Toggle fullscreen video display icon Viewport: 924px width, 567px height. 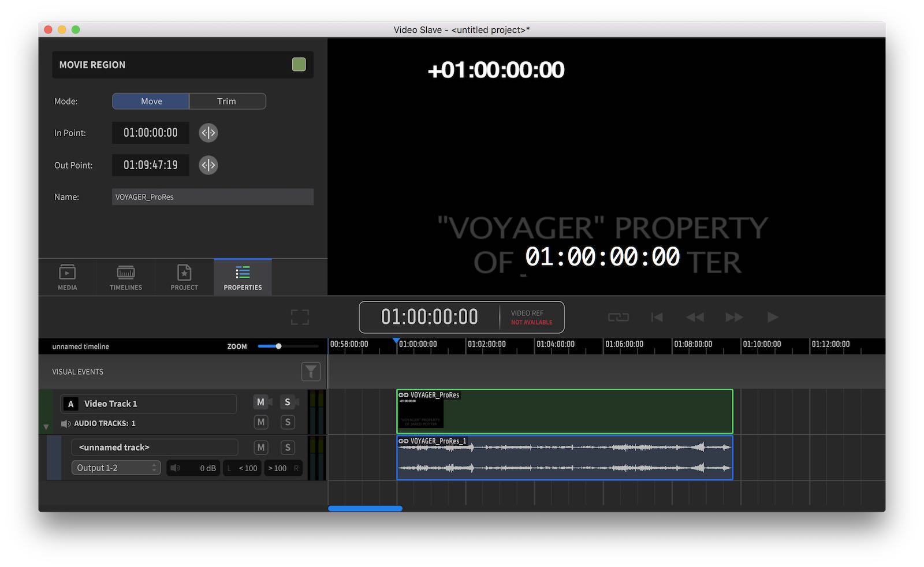pos(300,317)
